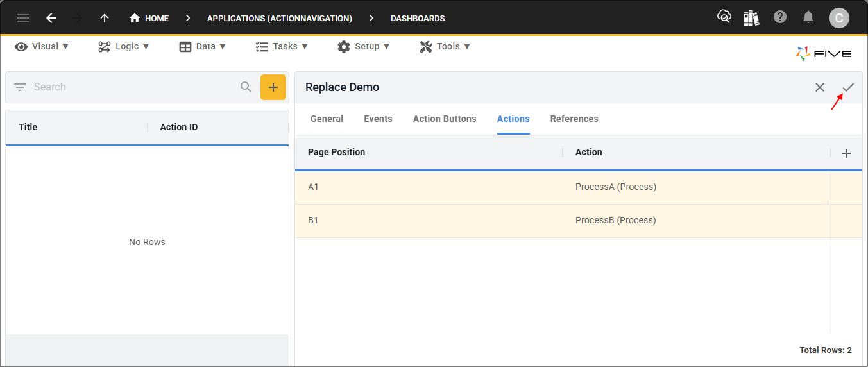868x367 pixels.
Task: Open the hamburger navigation menu
Action: coord(23,18)
